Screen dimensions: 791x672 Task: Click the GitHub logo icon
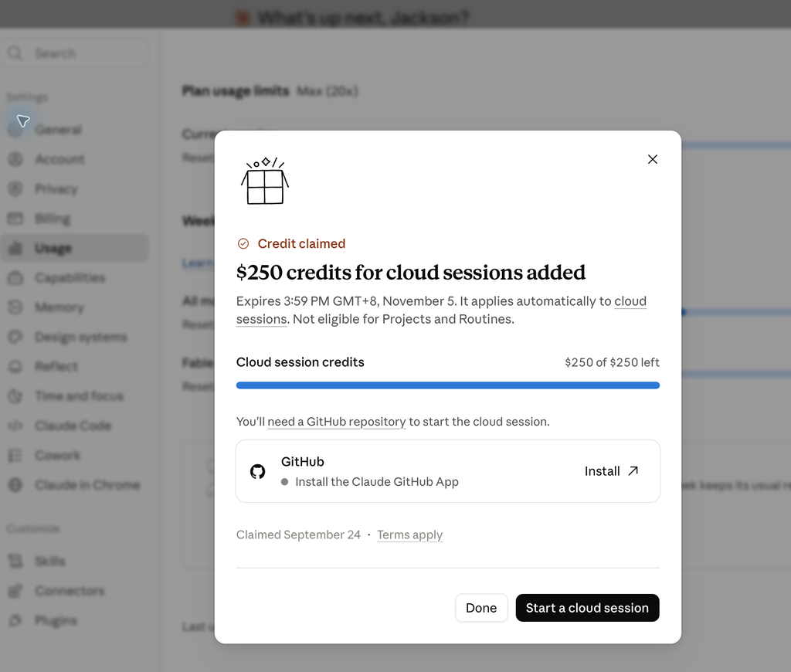coord(258,471)
